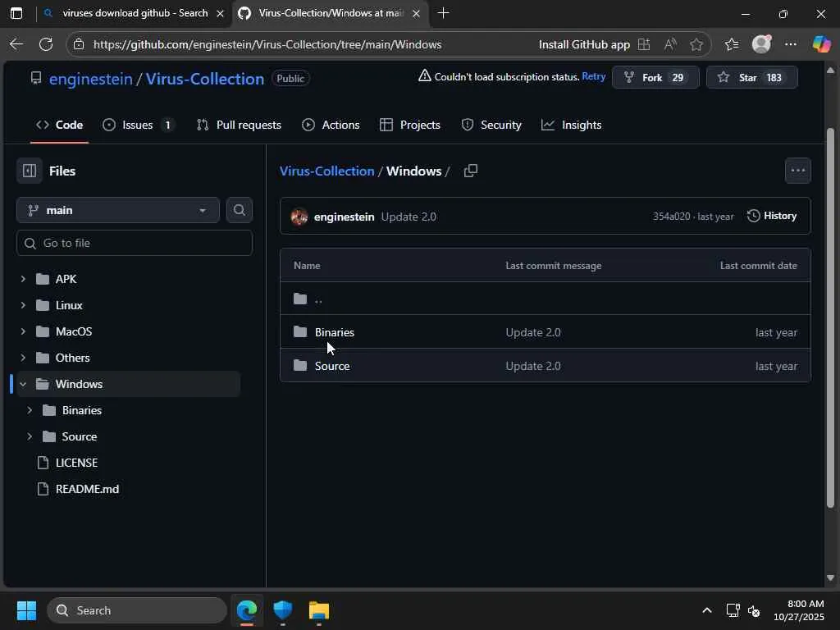Open the more options ellipsis button
This screenshot has width=840, height=630.
797,171
